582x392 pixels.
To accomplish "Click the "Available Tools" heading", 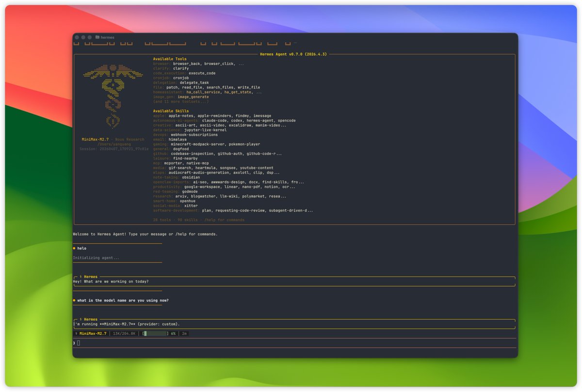I will point(170,59).
